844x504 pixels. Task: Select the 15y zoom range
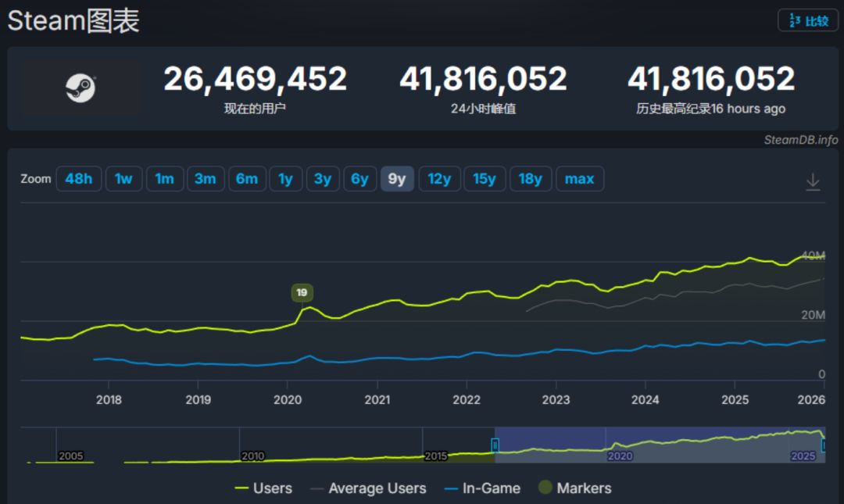tap(485, 179)
